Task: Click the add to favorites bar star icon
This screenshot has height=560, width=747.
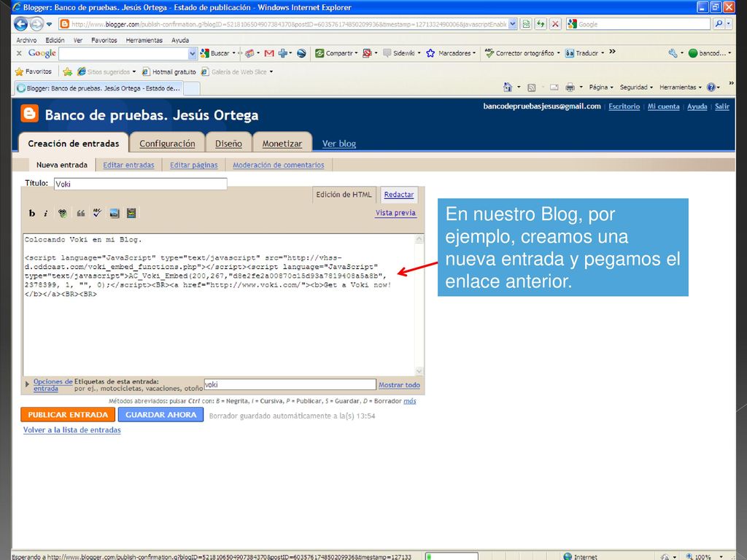Action: (68, 71)
